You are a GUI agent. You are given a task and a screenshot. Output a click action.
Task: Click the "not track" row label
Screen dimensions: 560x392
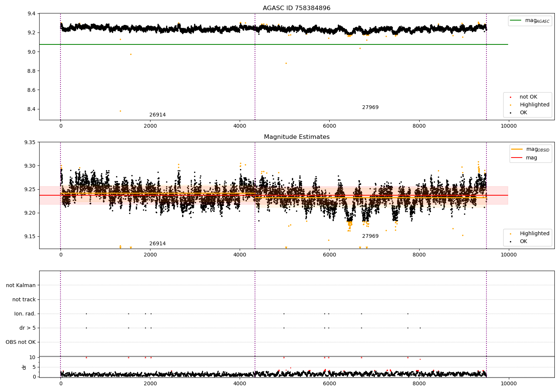(x=24, y=300)
